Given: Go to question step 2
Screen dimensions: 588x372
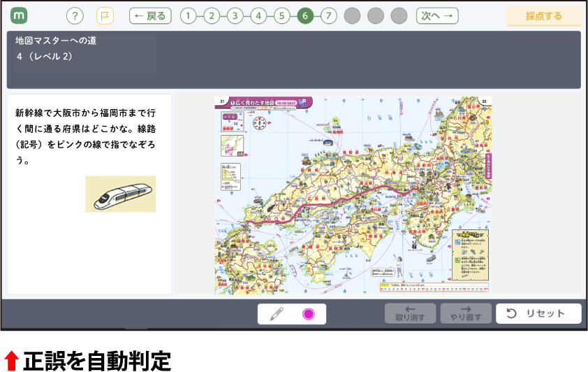Looking at the screenshot, I should (212, 16).
